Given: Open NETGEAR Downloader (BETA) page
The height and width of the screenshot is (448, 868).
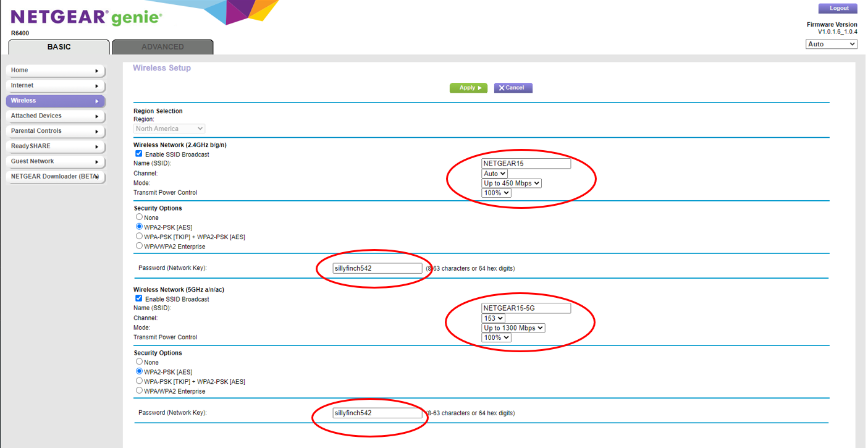Looking at the screenshot, I should 56,177.
